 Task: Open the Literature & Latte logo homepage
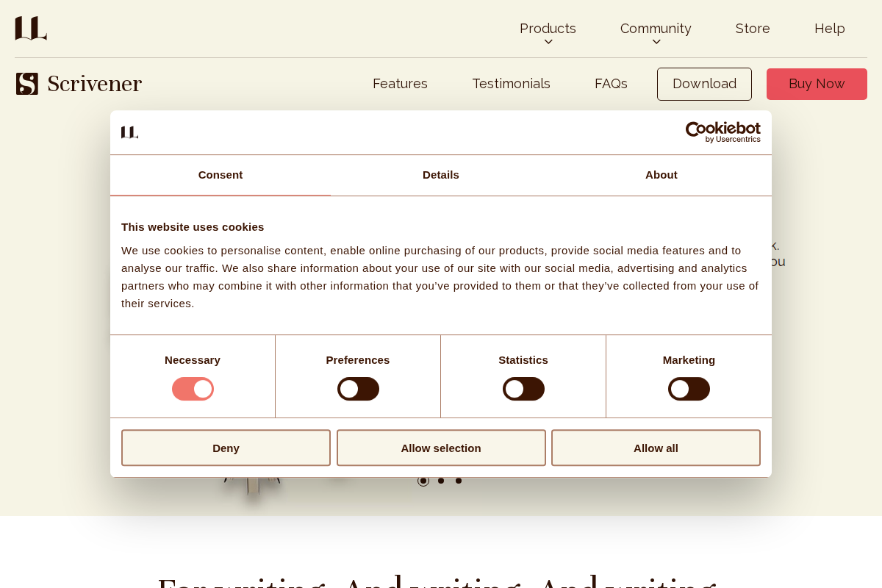[x=31, y=28]
